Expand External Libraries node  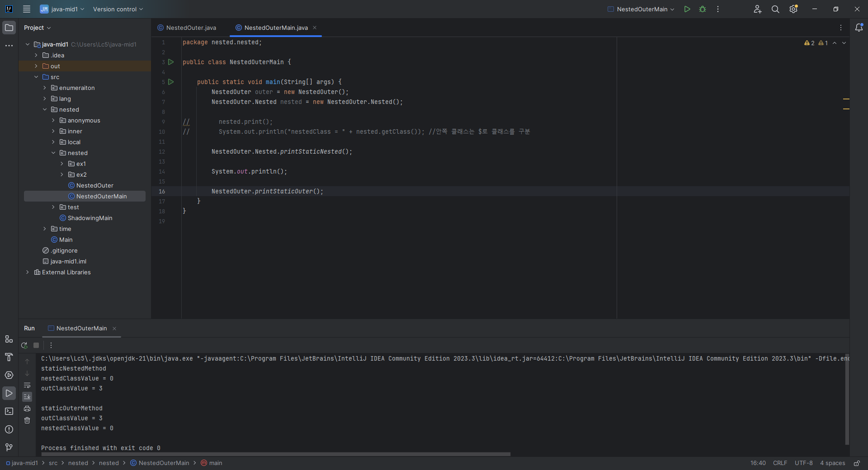[x=28, y=272]
